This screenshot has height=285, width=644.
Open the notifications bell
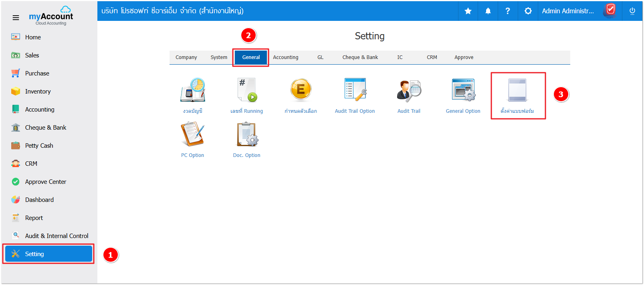[488, 11]
